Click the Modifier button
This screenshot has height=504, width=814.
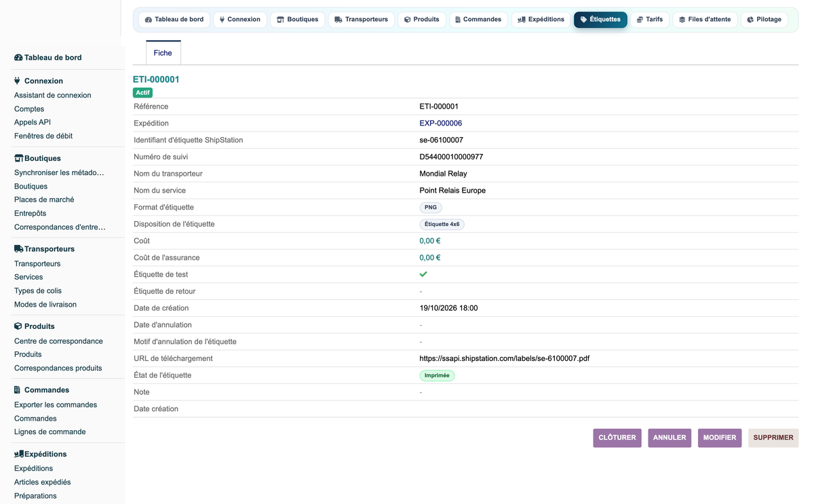click(x=720, y=438)
